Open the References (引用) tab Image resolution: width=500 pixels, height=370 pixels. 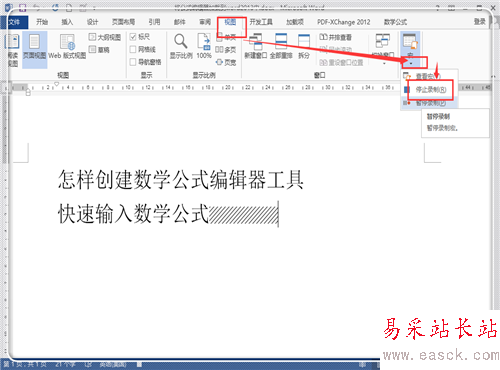coord(154,22)
